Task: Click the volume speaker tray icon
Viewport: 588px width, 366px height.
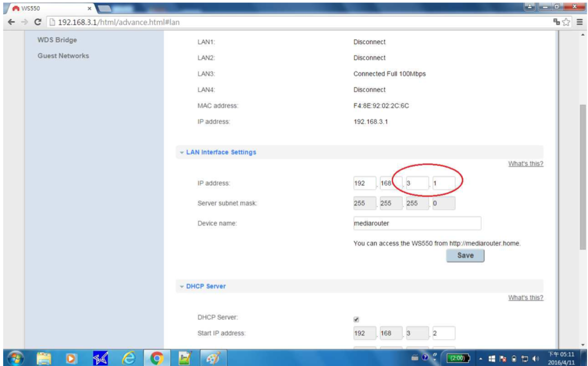Action: point(537,359)
